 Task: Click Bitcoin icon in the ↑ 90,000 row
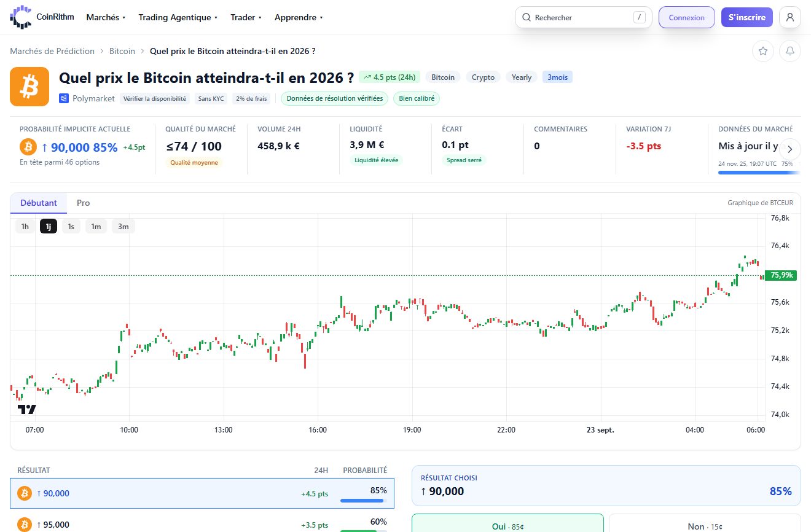(25, 493)
